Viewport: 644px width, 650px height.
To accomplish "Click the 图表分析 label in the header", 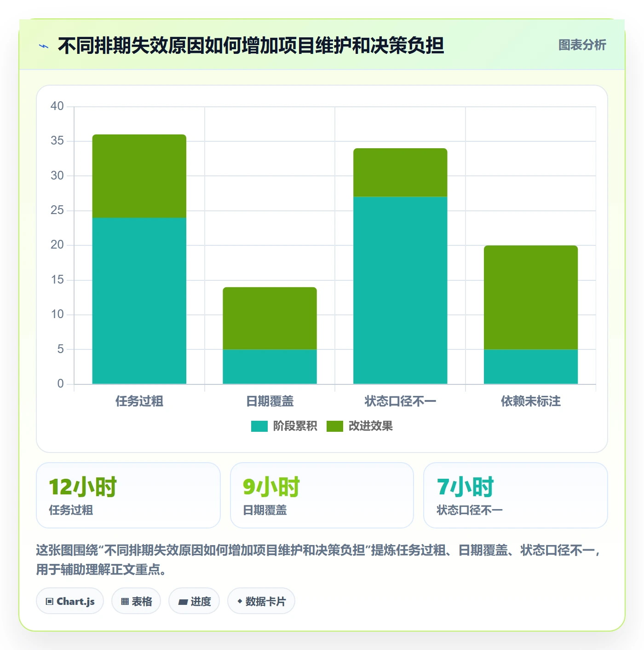I will tap(582, 45).
